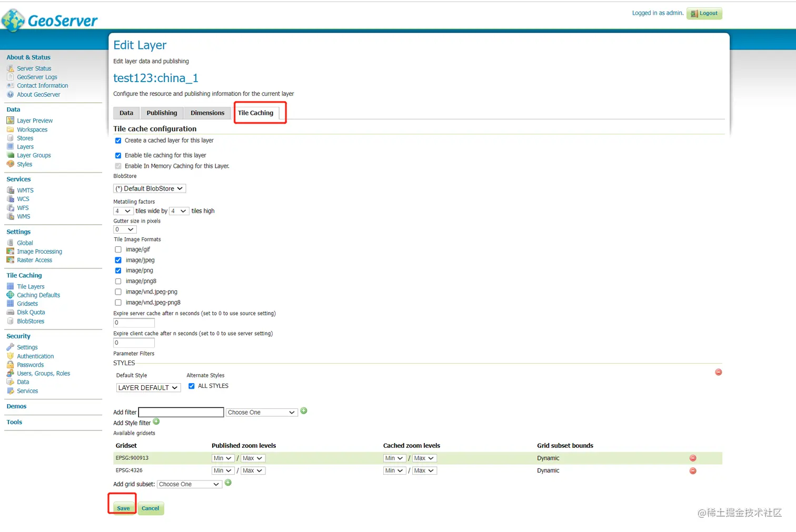Click green plus next to Add filter dropdown
This screenshot has width=796, height=532.
point(304,411)
